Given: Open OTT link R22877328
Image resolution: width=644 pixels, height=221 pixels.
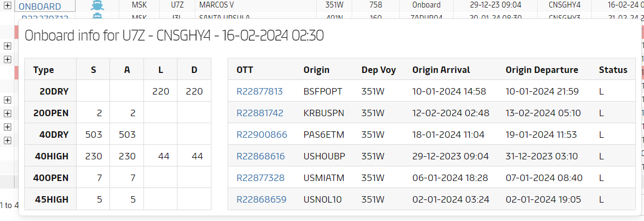Looking at the screenshot, I should pyautogui.click(x=261, y=178).
